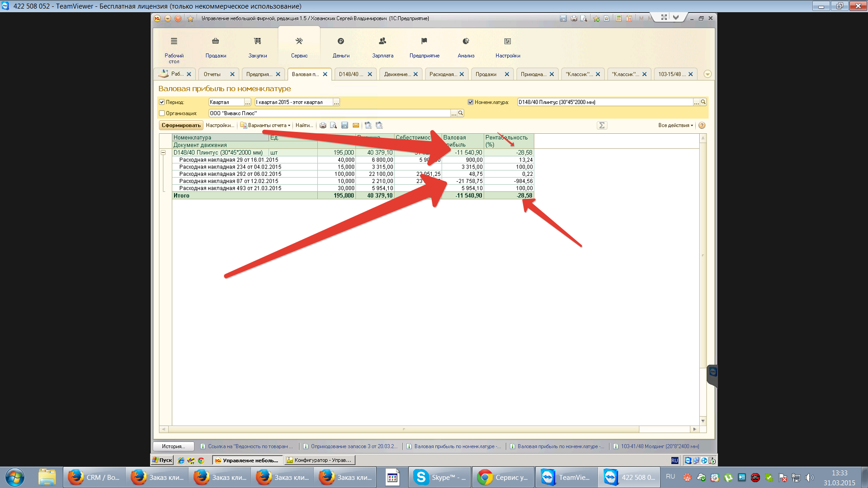
Task: Switch to the 103-15/48 tab
Action: (671, 74)
